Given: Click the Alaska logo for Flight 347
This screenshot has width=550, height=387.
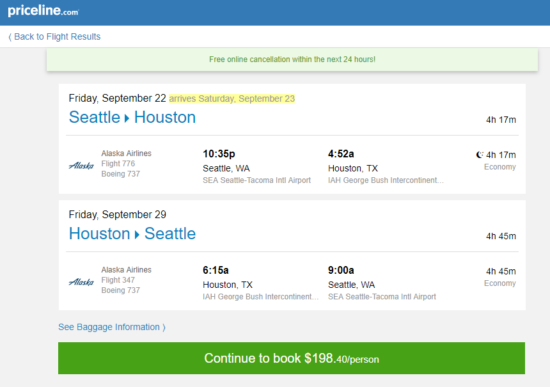Looking at the screenshot, I should [81, 282].
